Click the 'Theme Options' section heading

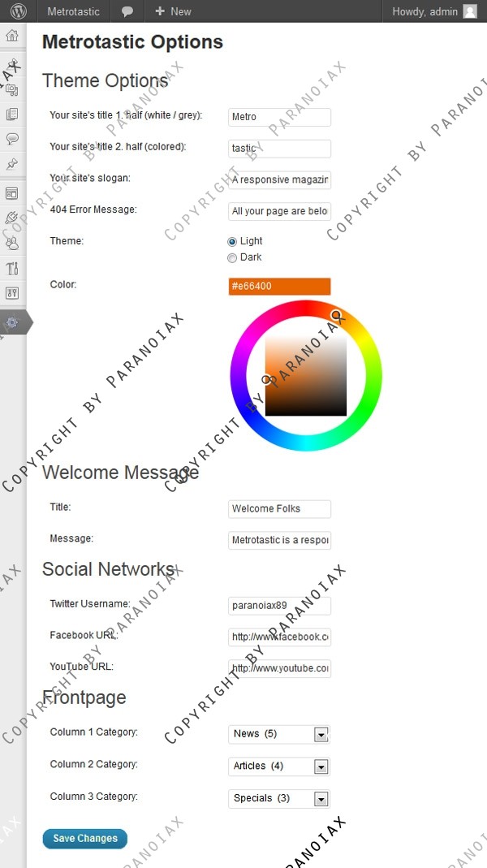(x=106, y=81)
